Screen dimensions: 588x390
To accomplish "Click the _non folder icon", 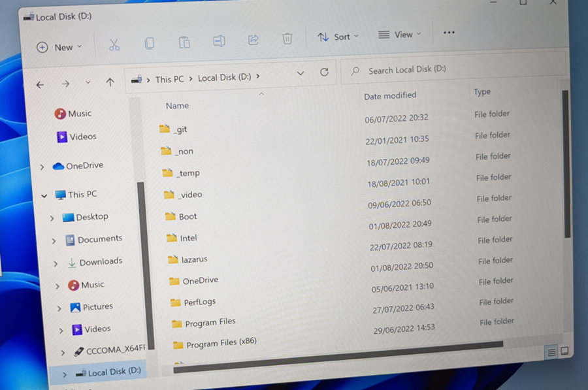I will pyautogui.click(x=166, y=150).
